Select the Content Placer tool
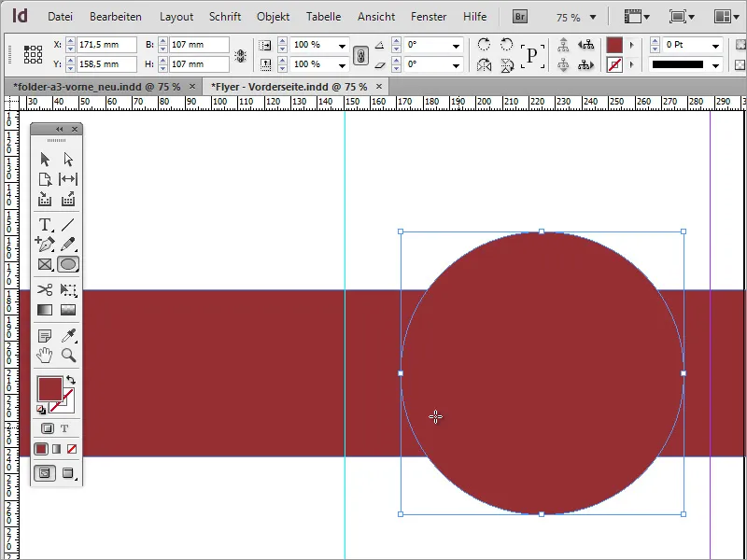 (x=68, y=199)
